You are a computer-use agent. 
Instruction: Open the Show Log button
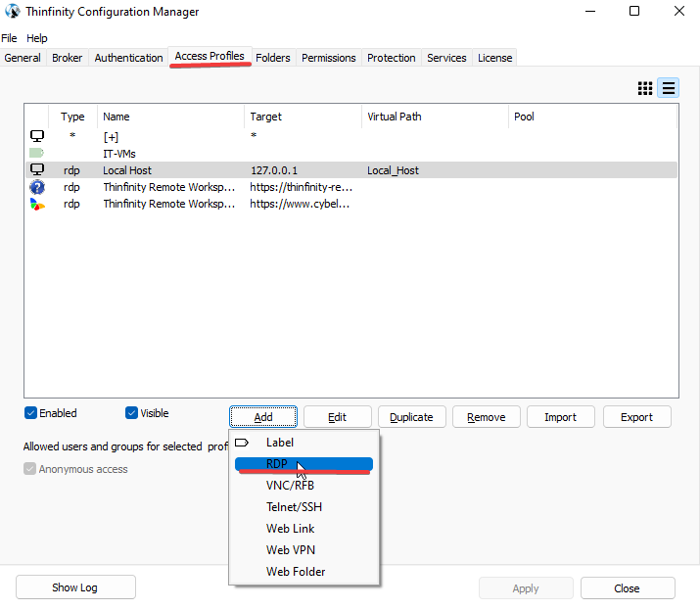(x=75, y=587)
